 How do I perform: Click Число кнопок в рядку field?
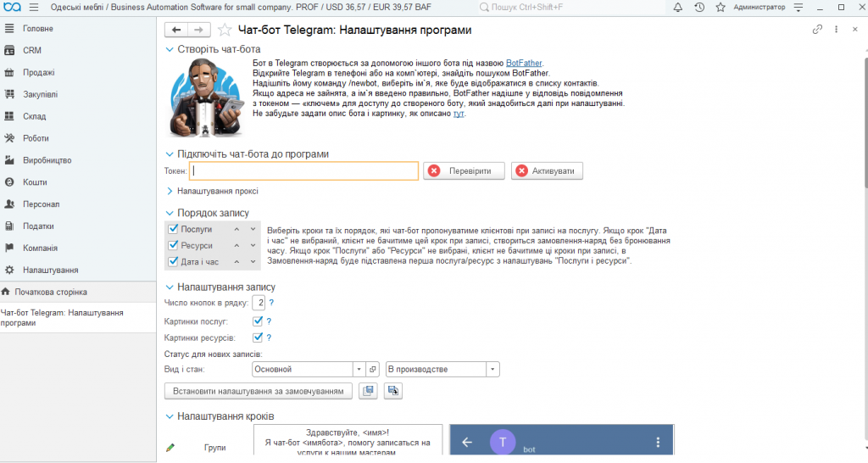point(259,303)
